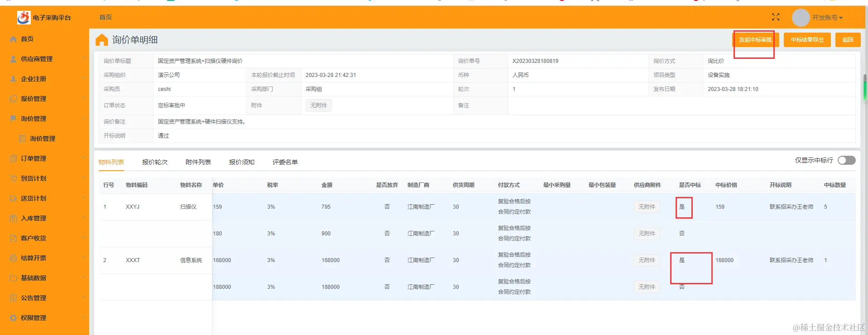Click the 询价单号 value X20230328180819

[x=535, y=61]
